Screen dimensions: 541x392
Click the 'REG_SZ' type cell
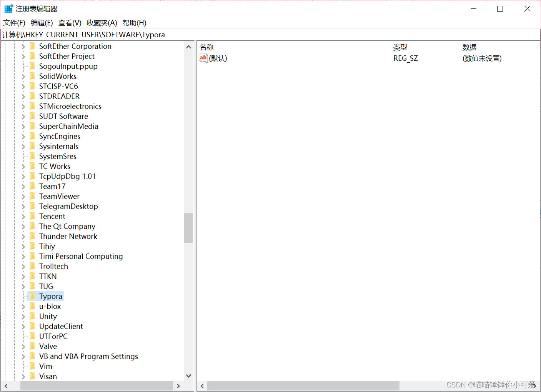406,58
